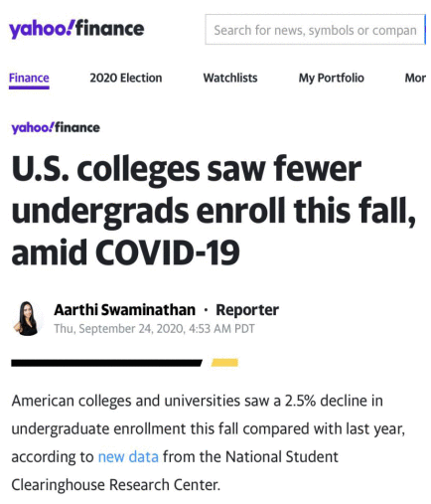Click "Clearinghouse Research Center" text

point(115,485)
